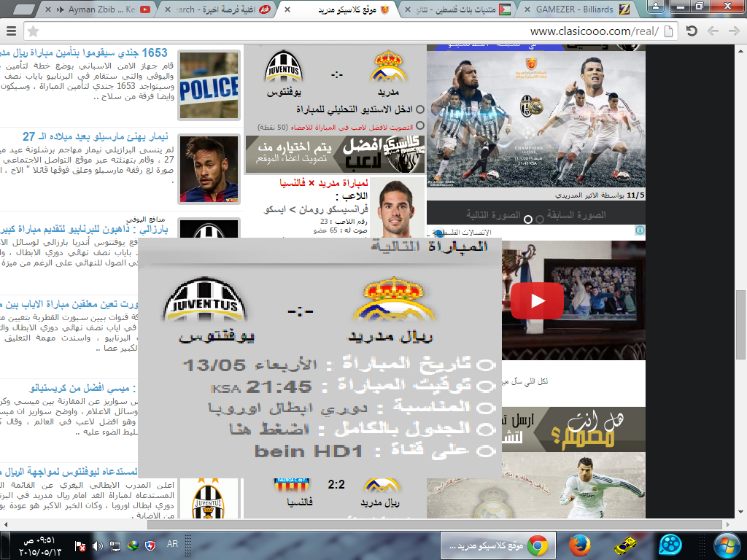747x560 pixels.
Task: Click the دوري ابطال اوروبا competition text
Action: click(x=287, y=408)
